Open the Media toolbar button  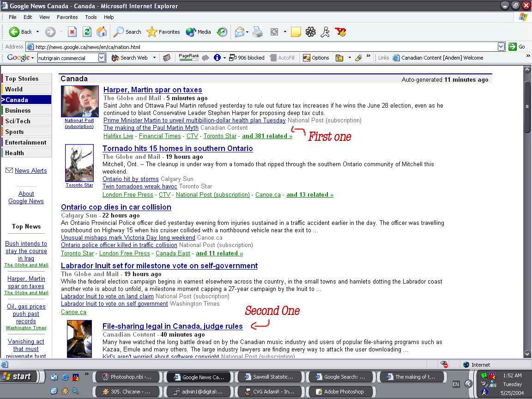[x=199, y=32]
